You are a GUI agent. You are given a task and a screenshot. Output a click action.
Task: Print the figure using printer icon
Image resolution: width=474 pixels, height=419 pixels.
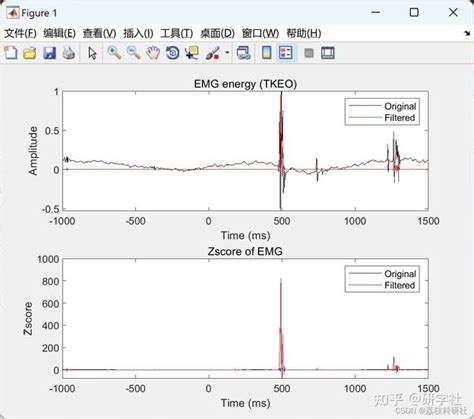69,53
